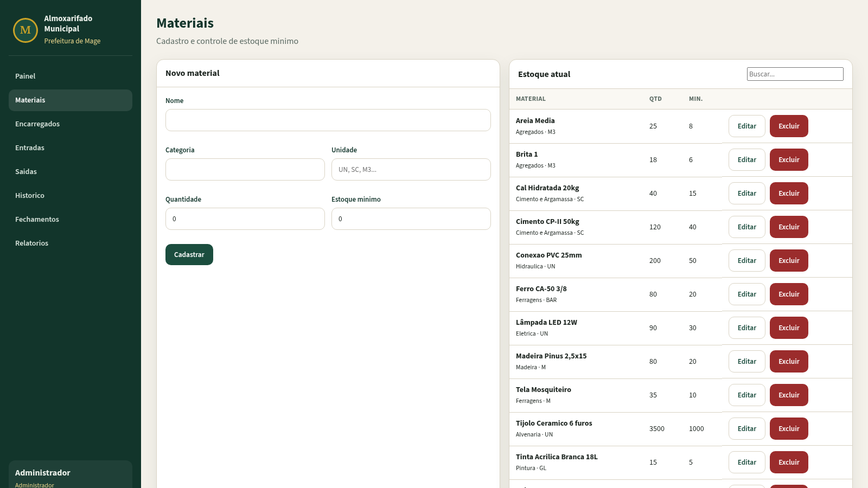Edit Cimento CP-II 50kg
Screen dimensions: 868x488
tap(747, 227)
